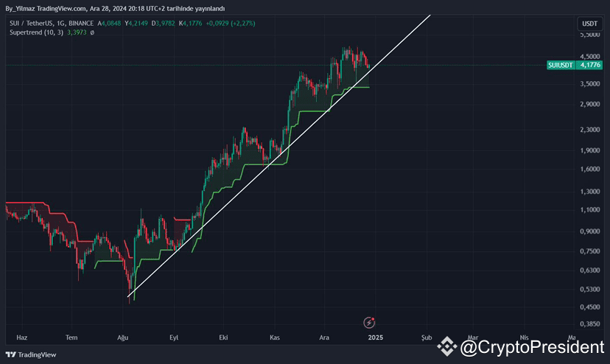Viewport: 610px width, 364px height.
Task: Click the 1,3000 price axis label
Action: point(590,192)
